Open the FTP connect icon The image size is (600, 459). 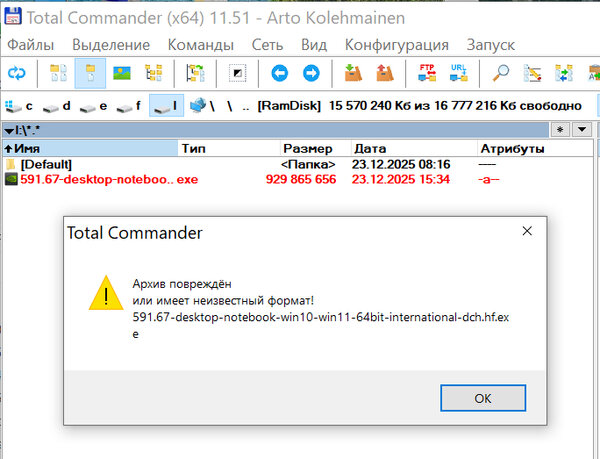click(427, 73)
